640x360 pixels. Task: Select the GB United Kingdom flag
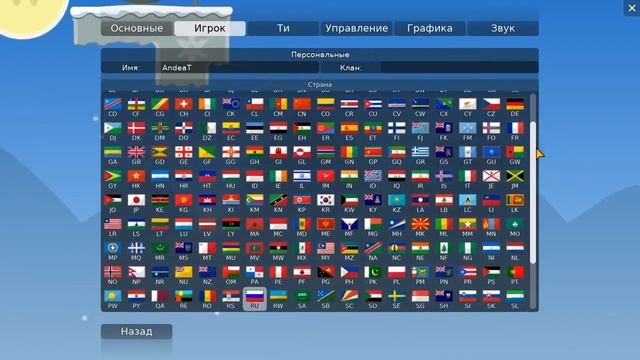[136, 152]
